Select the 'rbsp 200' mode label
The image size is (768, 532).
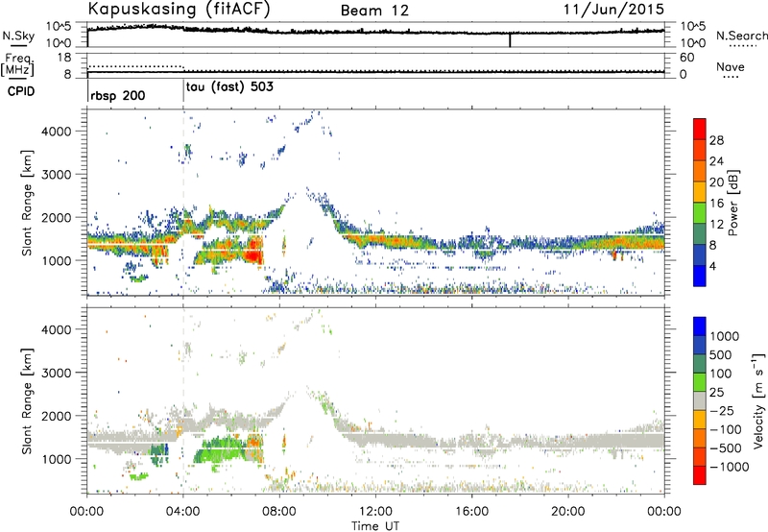pos(117,95)
